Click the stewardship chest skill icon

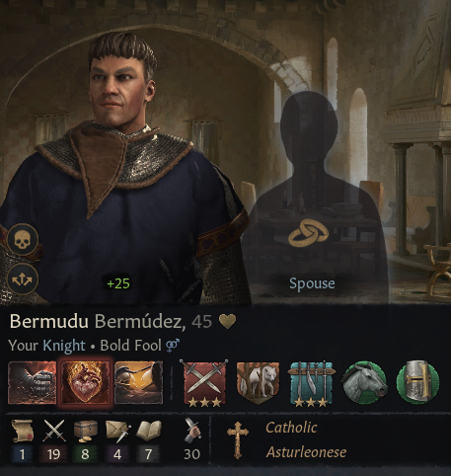[x=86, y=431]
